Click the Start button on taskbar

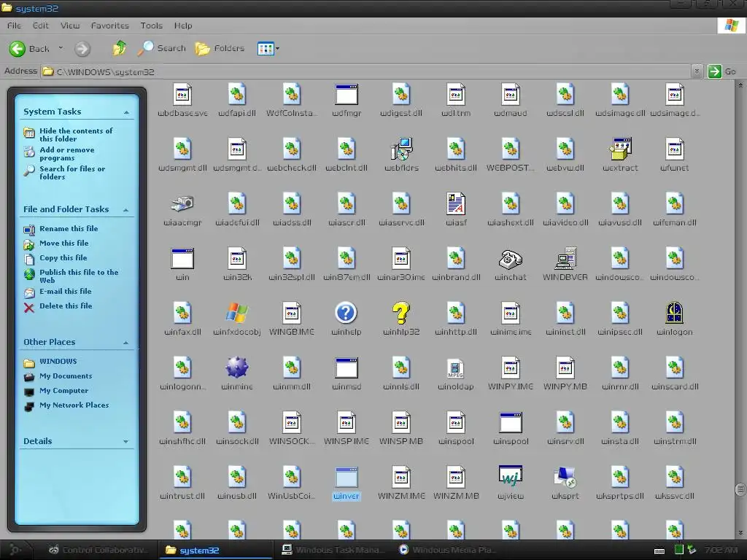click(x=15, y=550)
